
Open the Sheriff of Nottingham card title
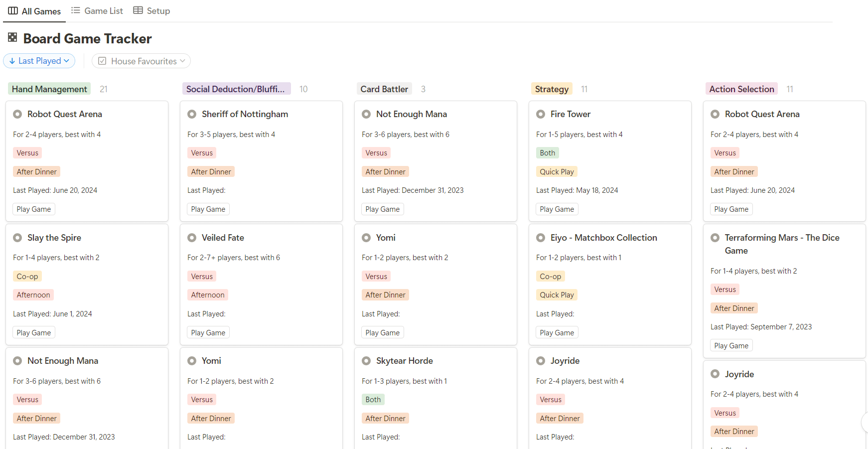pyautogui.click(x=245, y=114)
